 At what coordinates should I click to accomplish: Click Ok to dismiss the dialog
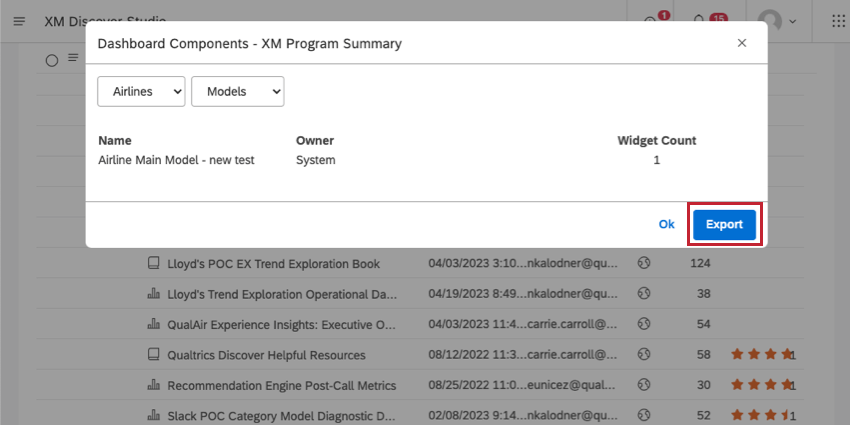point(666,224)
